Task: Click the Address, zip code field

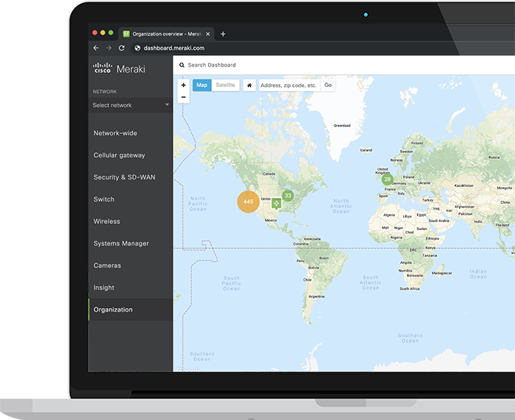Action: pyautogui.click(x=290, y=85)
